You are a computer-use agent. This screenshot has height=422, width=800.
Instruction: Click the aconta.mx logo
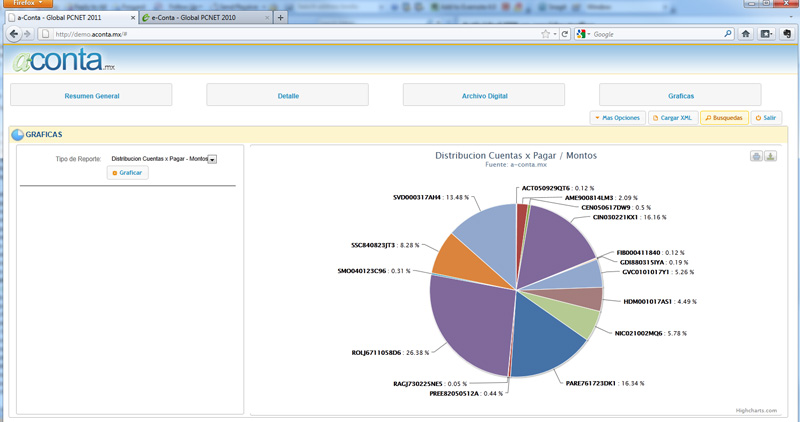click(64, 60)
